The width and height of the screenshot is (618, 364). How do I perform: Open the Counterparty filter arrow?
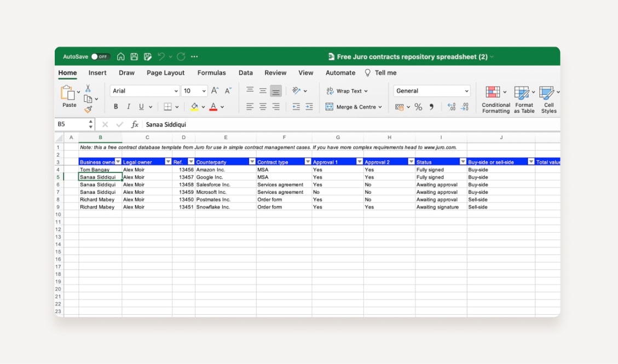click(x=251, y=161)
